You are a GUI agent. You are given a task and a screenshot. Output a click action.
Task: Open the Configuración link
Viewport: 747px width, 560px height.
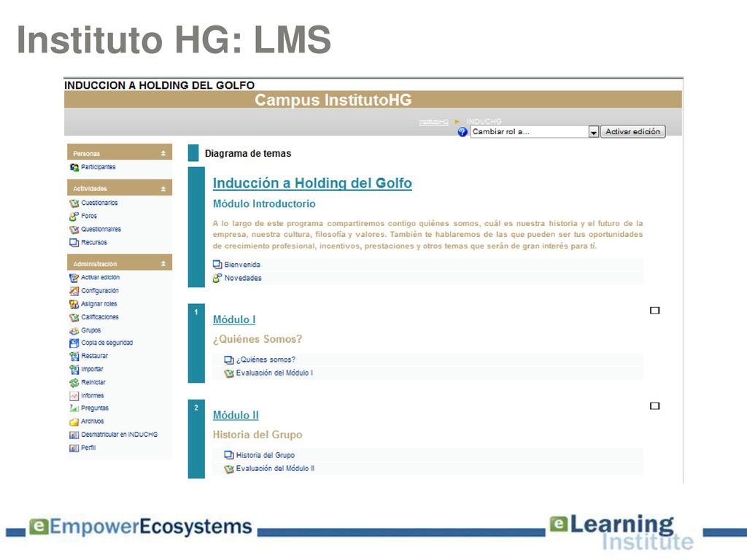(99, 290)
